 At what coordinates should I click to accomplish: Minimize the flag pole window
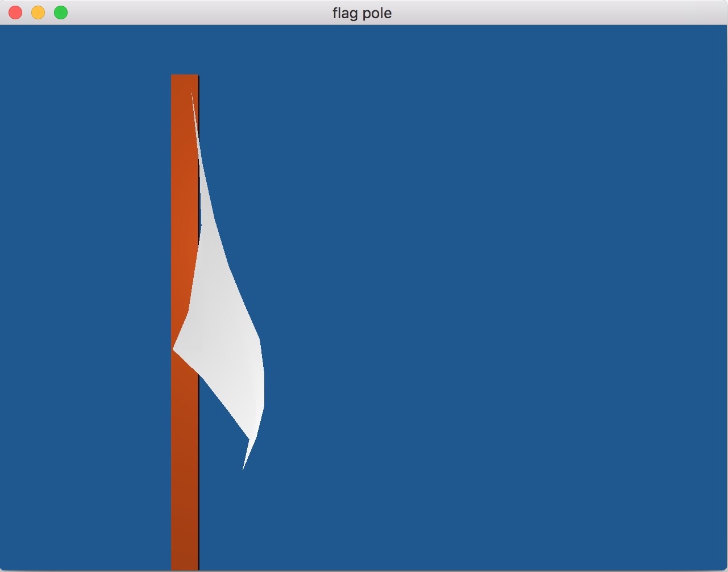click(38, 12)
